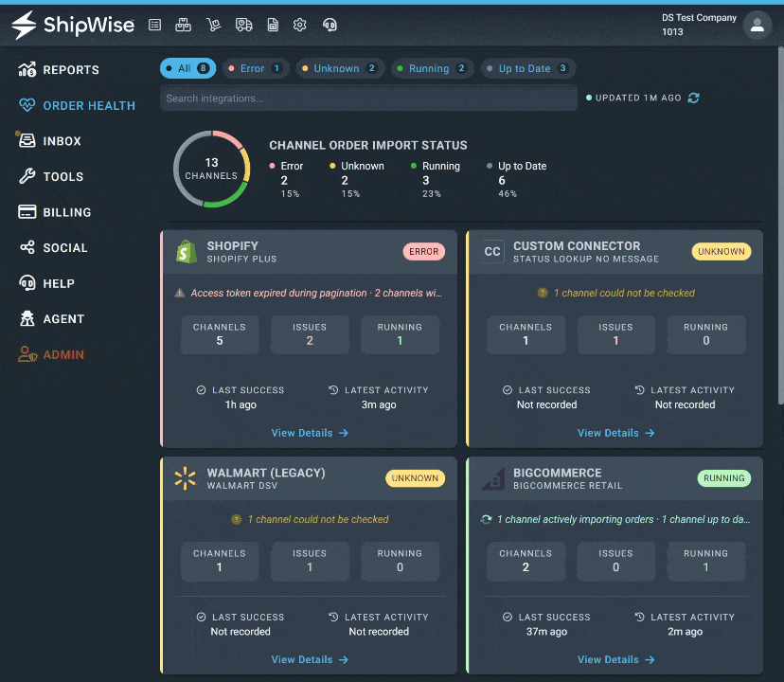
Task: View Details for the BigCommerce integration
Action: 615,659
